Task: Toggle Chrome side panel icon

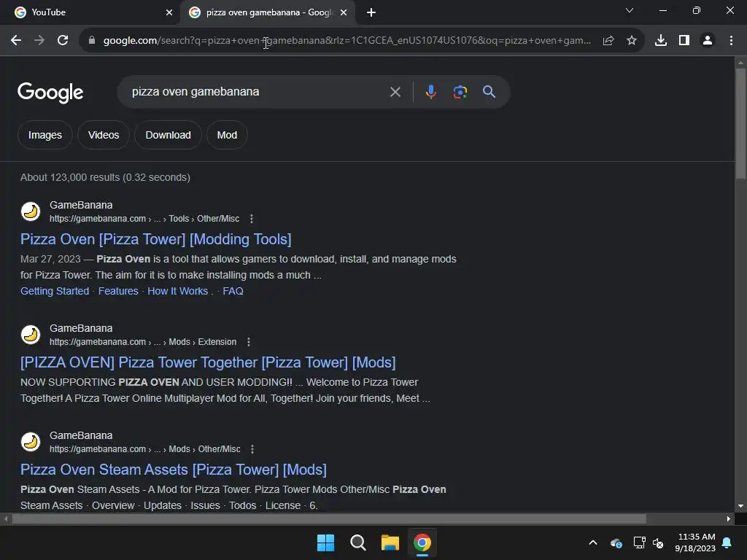Action: point(684,41)
